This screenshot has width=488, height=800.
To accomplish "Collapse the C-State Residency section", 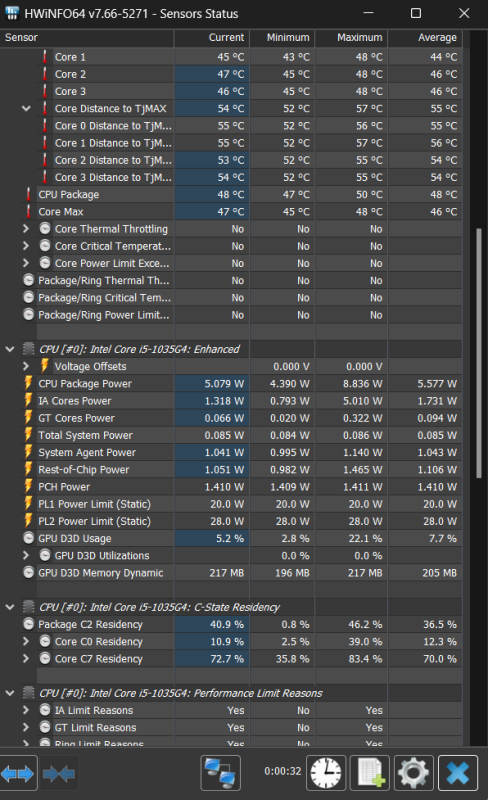I will point(10,607).
